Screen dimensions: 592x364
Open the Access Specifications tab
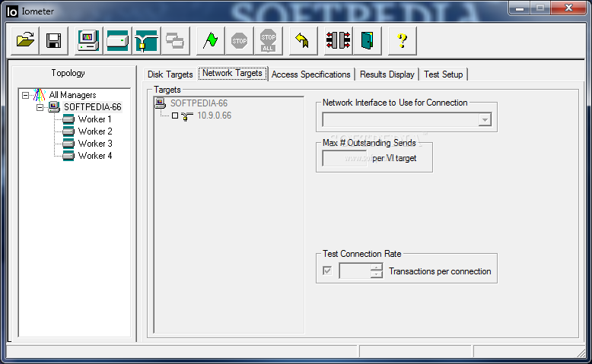click(311, 74)
